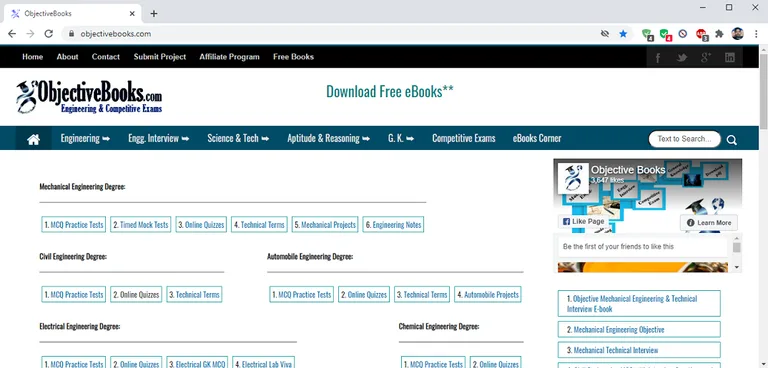
Task: Click the blue circular blocker extension icon
Action: point(683,34)
